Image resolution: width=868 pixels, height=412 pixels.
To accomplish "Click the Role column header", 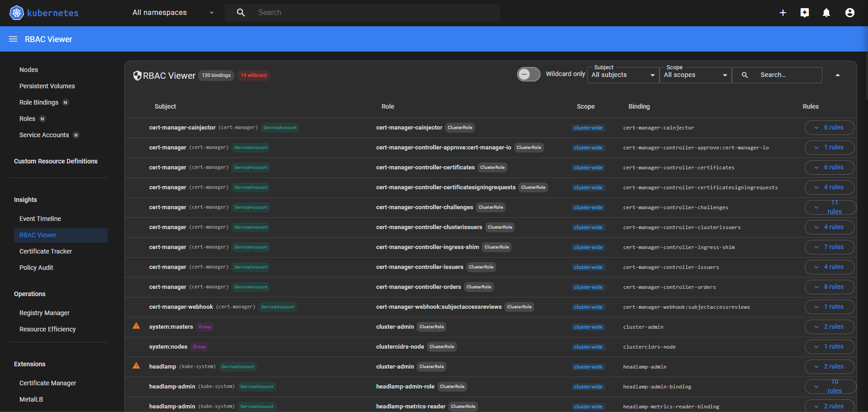I will (x=388, y=106).
